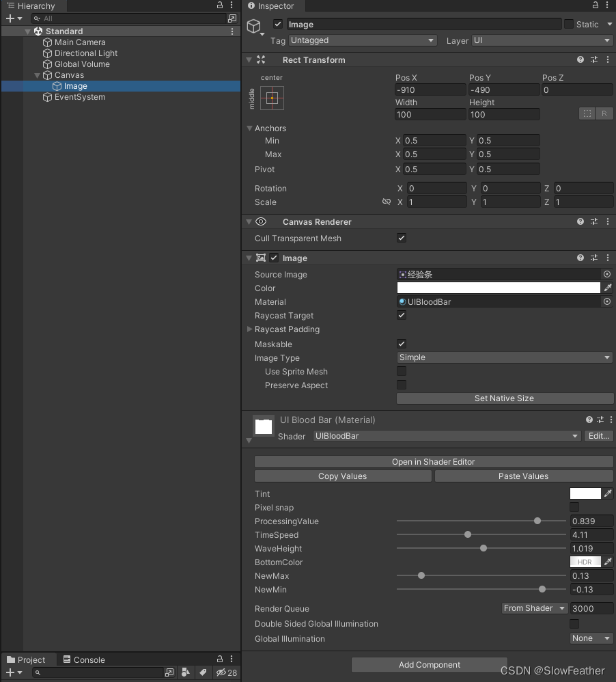This screenshot has height=682, width=616.
Task: Open the Hierarchy panel options menu
Action: click(x=232, y=5)
